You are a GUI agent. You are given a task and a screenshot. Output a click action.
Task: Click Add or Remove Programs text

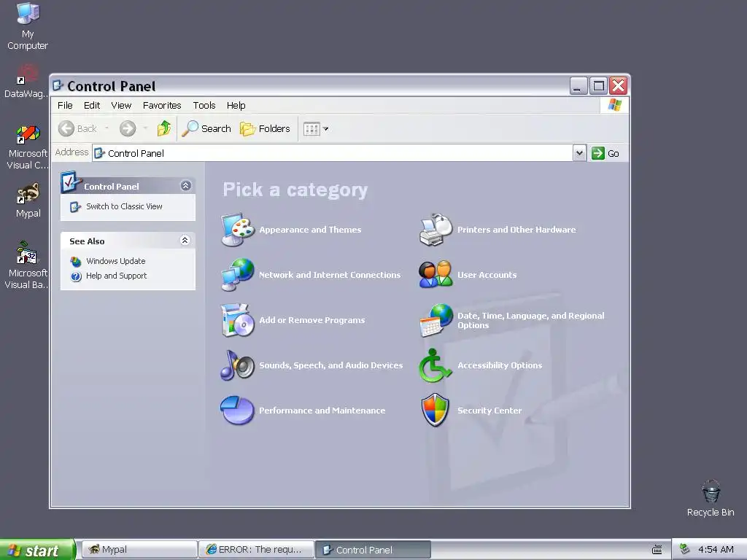[x=312, y=320]
